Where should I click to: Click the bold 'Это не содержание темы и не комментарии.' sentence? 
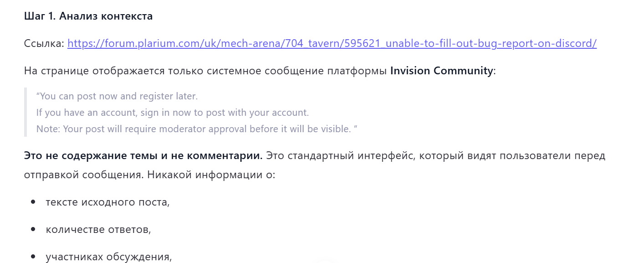point(143,156)
